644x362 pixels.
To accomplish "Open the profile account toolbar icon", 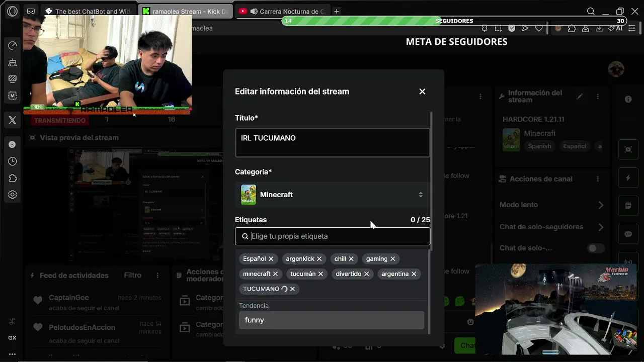I will 586,28.
